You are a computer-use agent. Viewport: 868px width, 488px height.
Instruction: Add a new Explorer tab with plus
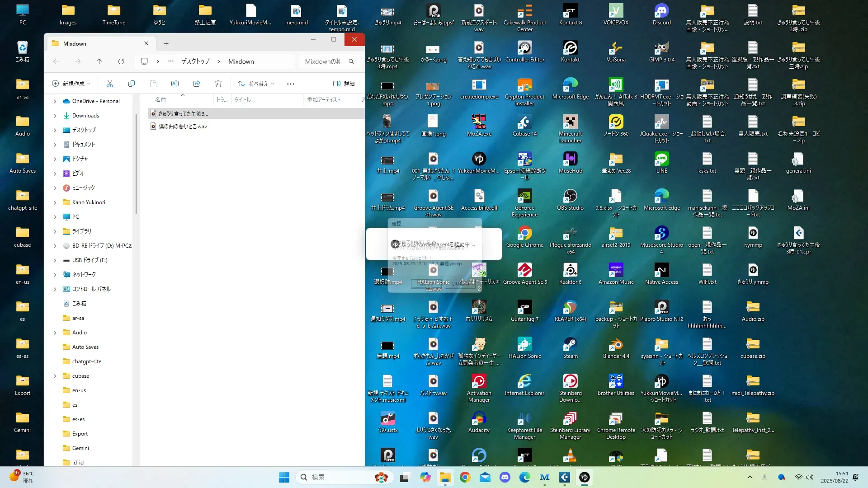[166, 43]
